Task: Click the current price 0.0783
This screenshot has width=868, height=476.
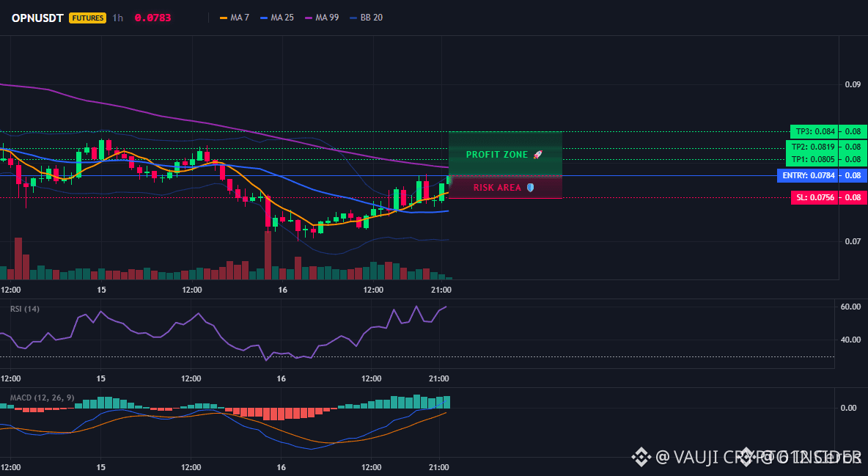Action: pos(152,18)
